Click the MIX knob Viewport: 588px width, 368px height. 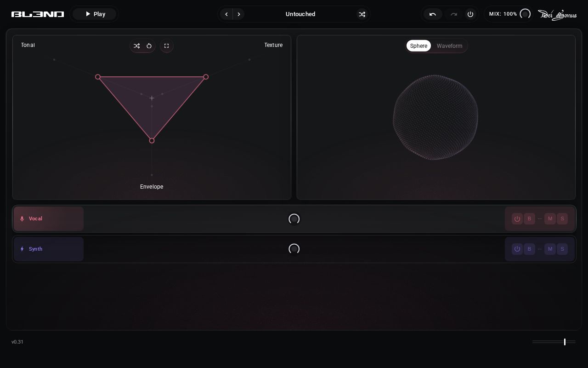(x=525, y=14)
